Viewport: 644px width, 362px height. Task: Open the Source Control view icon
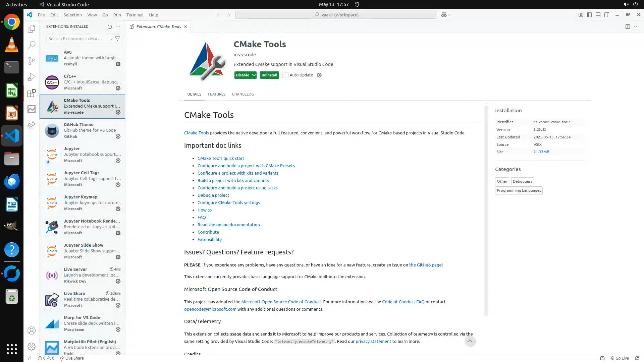coord(32,61)
